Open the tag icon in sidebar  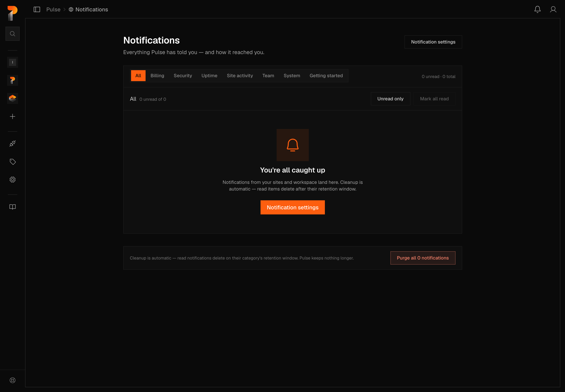pyautogui.click(x=13, y=162)
